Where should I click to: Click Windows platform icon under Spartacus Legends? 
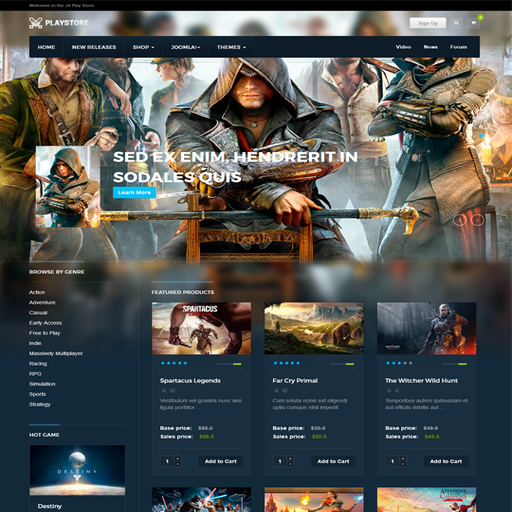pos(172,390)
